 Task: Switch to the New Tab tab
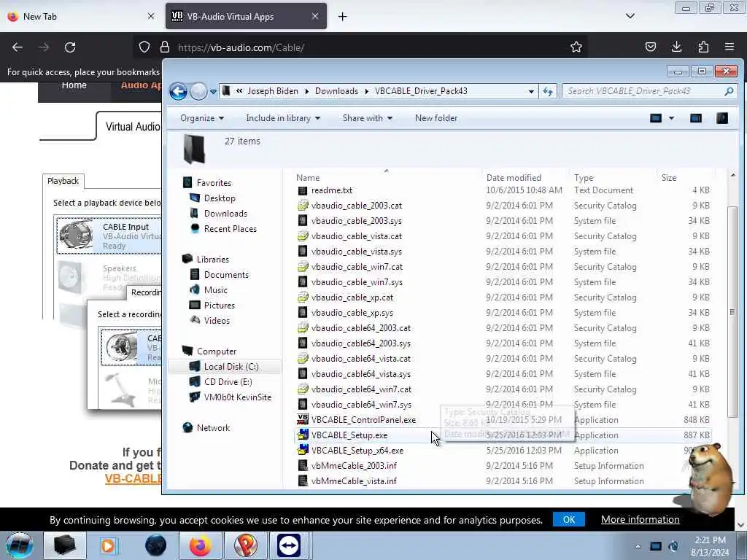[x=81, y=17]
